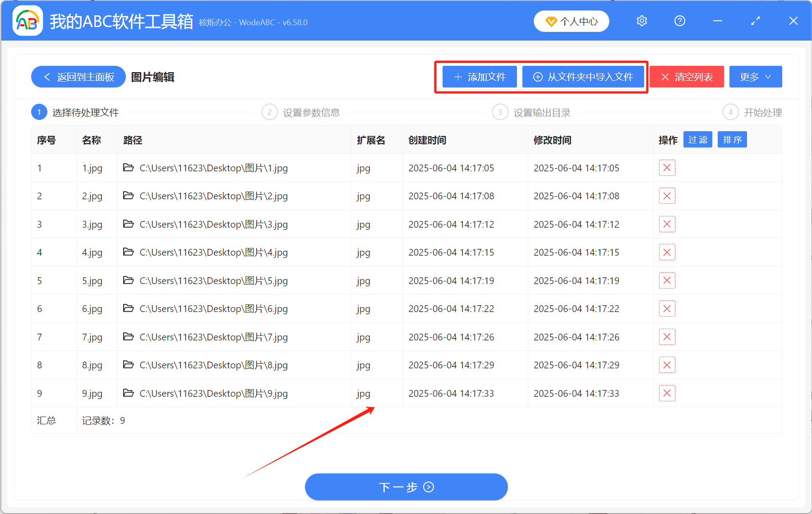Open the help question-mark icon

click(679, 21)
